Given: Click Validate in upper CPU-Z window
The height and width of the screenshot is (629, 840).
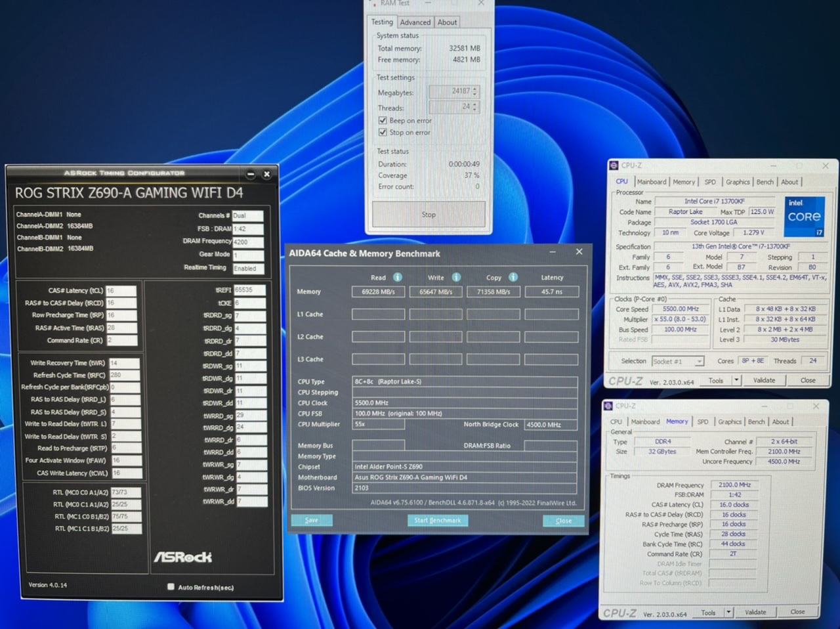Looking at the screenshot, I should (x=764, y=380).
